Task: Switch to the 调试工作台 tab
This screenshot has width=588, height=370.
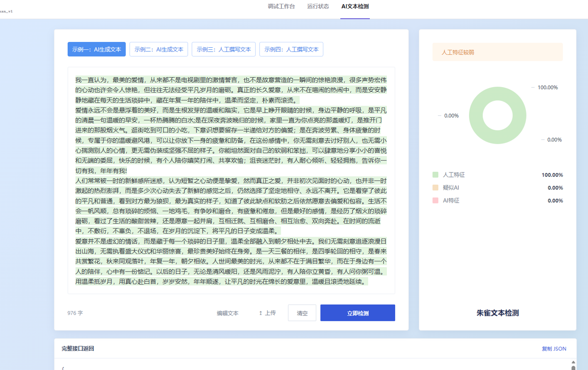Action: 281,6
